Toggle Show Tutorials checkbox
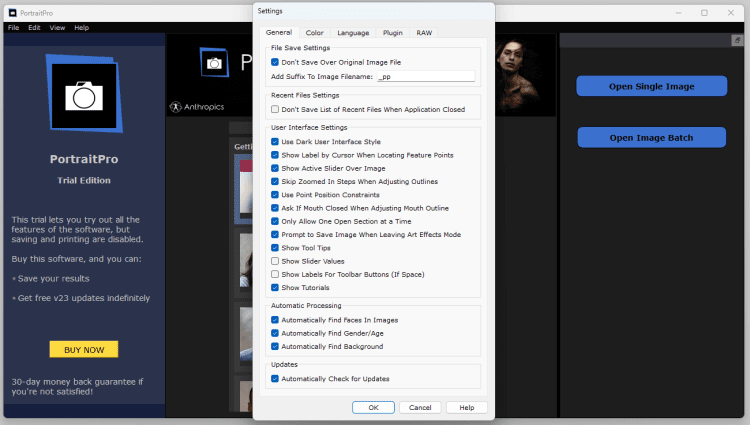 275,287
